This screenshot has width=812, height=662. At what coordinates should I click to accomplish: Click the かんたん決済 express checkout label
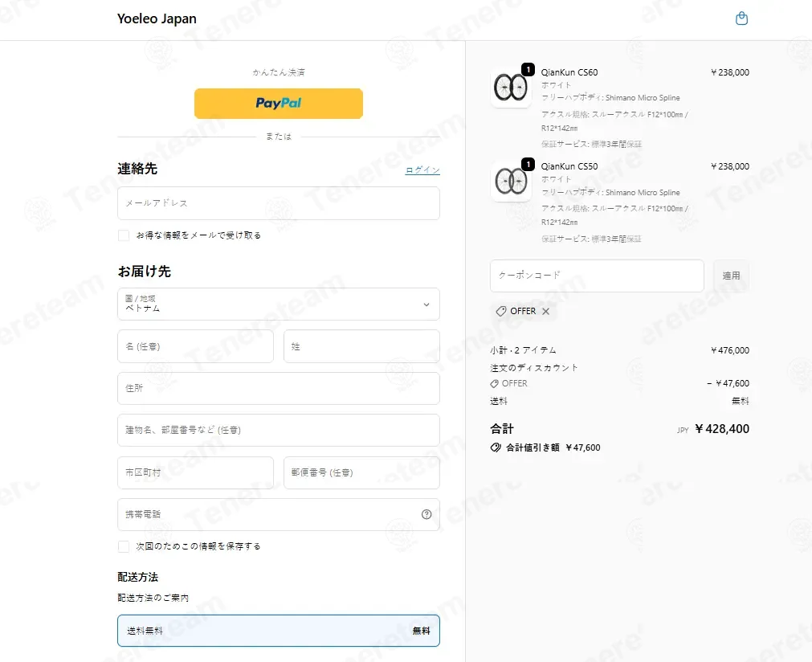pyautogui.click(x=279, y=72)
